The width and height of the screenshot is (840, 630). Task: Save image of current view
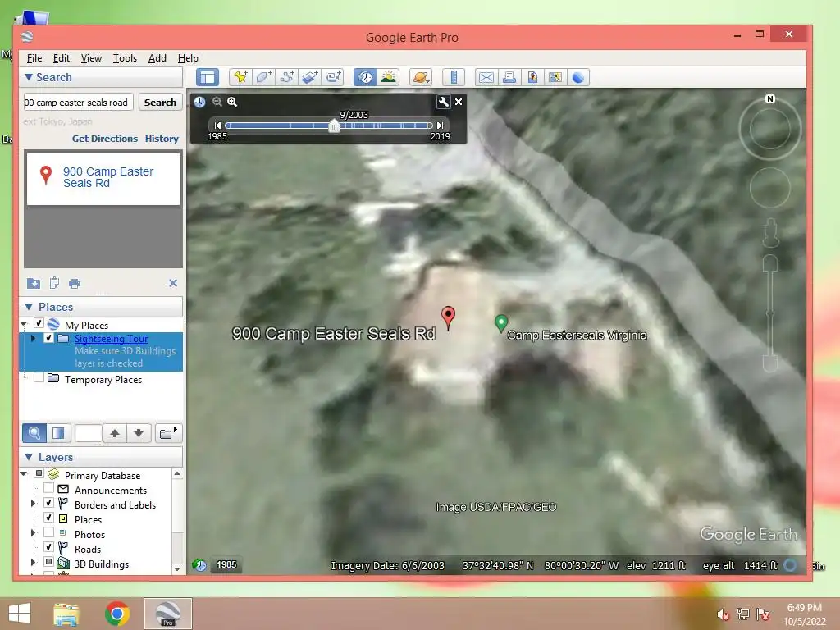tap(532, 77)
